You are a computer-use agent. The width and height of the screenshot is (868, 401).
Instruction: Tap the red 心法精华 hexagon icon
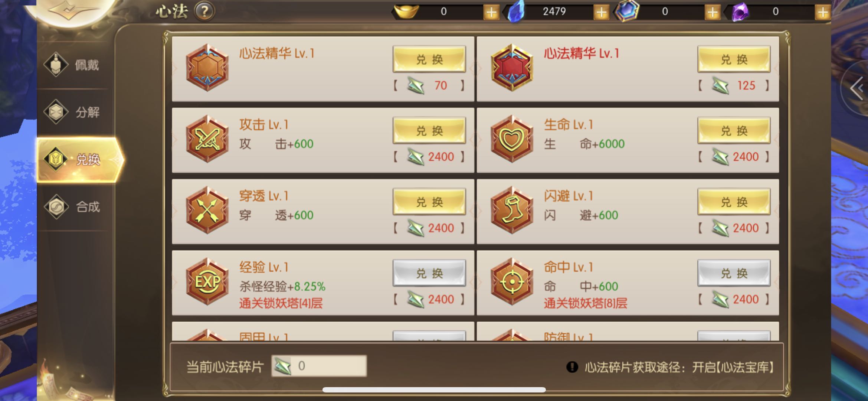click(512, 68)
